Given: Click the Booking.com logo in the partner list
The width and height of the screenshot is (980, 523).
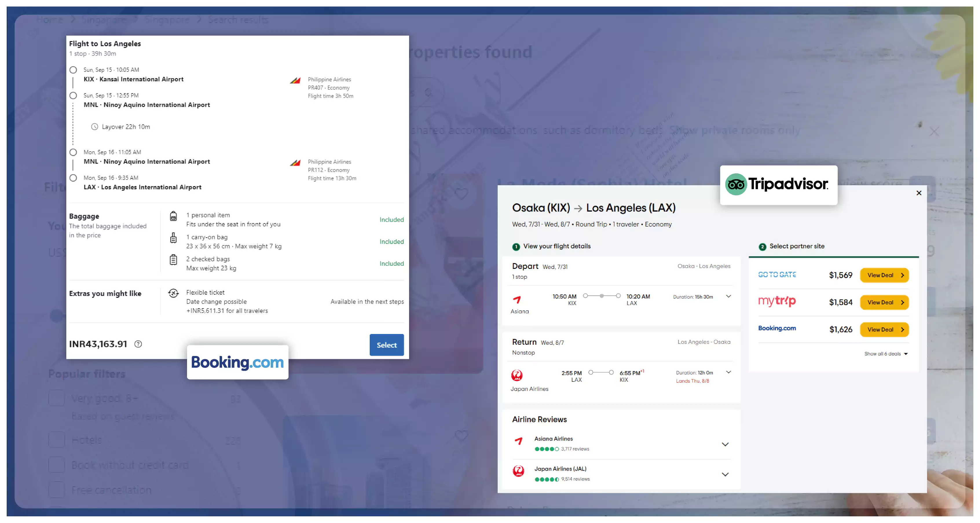Looking at the screenshot, I should click(777, 328).
